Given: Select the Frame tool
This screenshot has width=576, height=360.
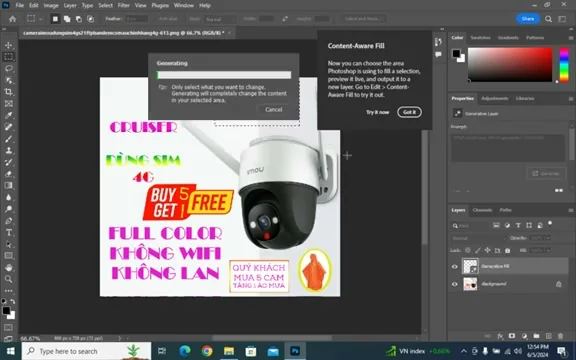Looking at the screenshot, I should 8,104.
